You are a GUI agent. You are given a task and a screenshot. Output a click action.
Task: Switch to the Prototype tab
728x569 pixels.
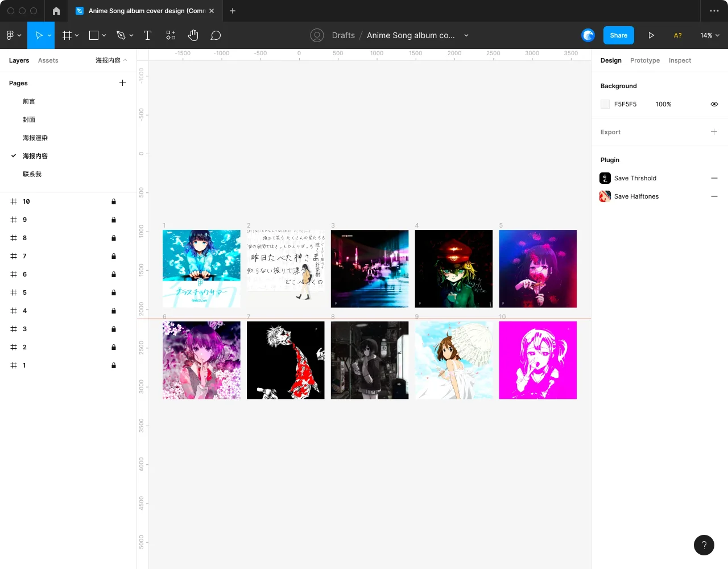[644, 60]
